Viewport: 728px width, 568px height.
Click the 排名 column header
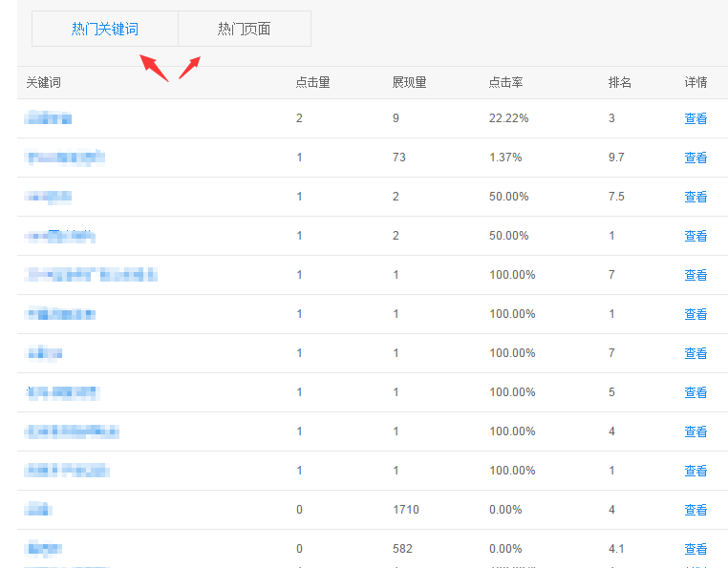click(620, 82)
